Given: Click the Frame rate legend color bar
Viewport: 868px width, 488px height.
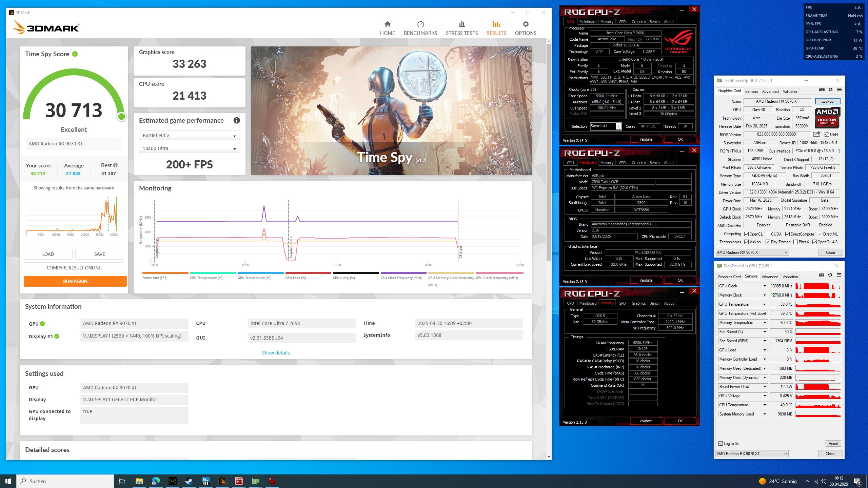Looking at the screenshot, I should coord(165,273).
